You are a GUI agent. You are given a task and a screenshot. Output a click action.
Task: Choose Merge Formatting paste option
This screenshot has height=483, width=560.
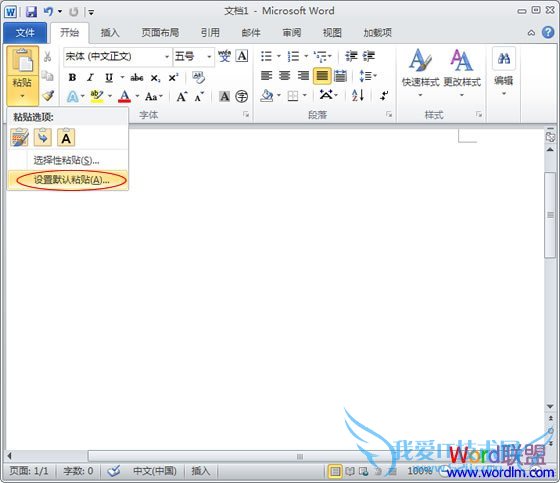click(x=43, y=138)
